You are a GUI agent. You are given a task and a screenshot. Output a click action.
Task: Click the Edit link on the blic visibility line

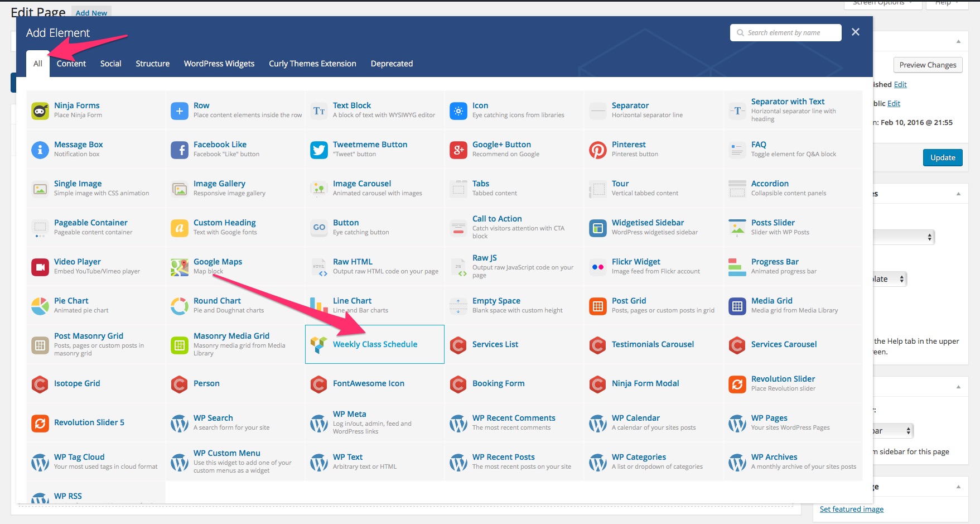click(x=894, y=103)
